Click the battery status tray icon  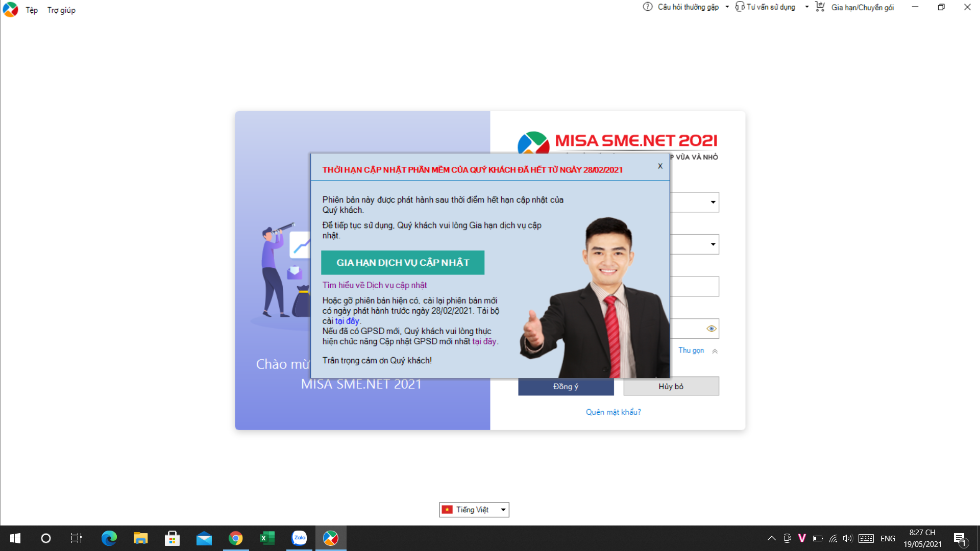(x=818, y=538)
